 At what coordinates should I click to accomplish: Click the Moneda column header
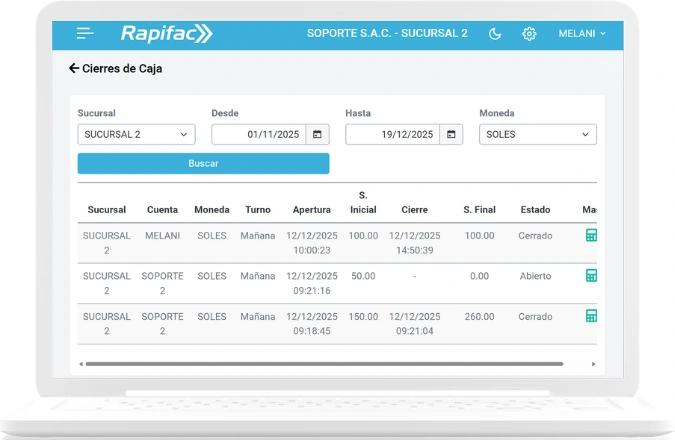point(212,210)
